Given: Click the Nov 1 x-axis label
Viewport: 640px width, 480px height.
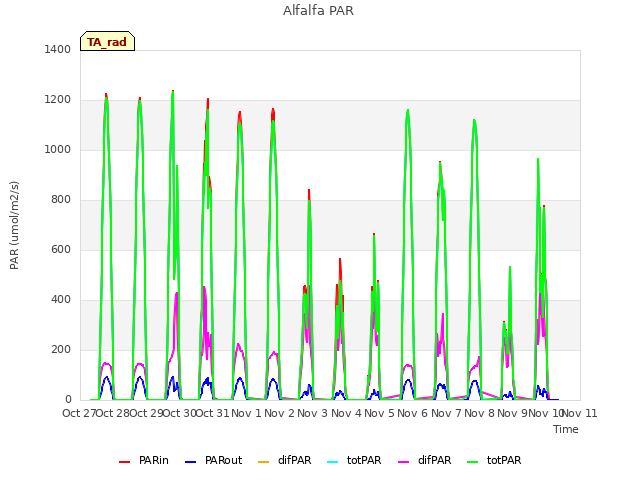Looking at the screenshot, I should [246, 413].
